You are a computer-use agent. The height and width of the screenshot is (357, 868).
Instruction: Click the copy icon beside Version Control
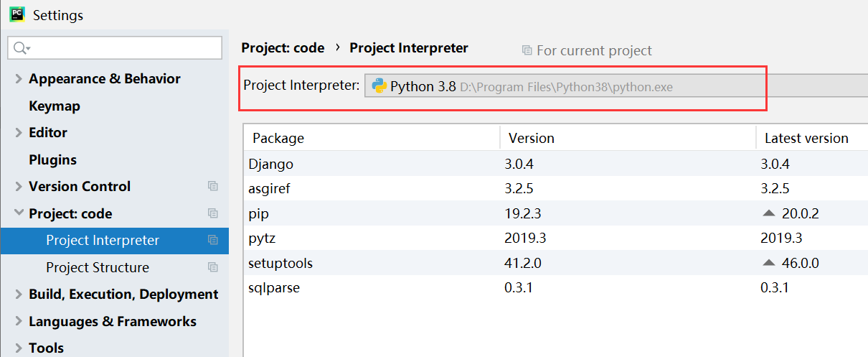213,186
